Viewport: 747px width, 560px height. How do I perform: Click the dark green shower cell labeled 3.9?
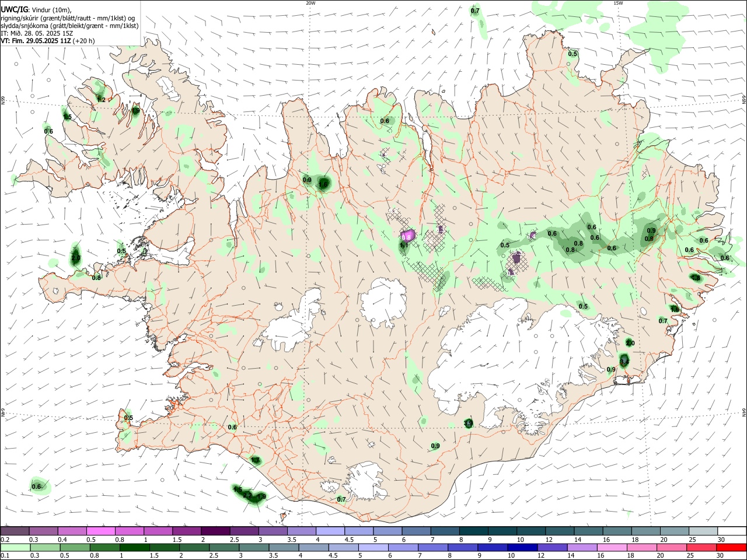[468, 423]
